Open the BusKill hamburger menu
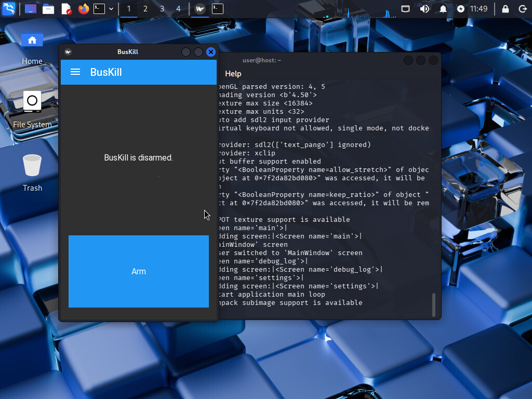The width and height of the screenshot is (532, 399). [x=75, y=72]
